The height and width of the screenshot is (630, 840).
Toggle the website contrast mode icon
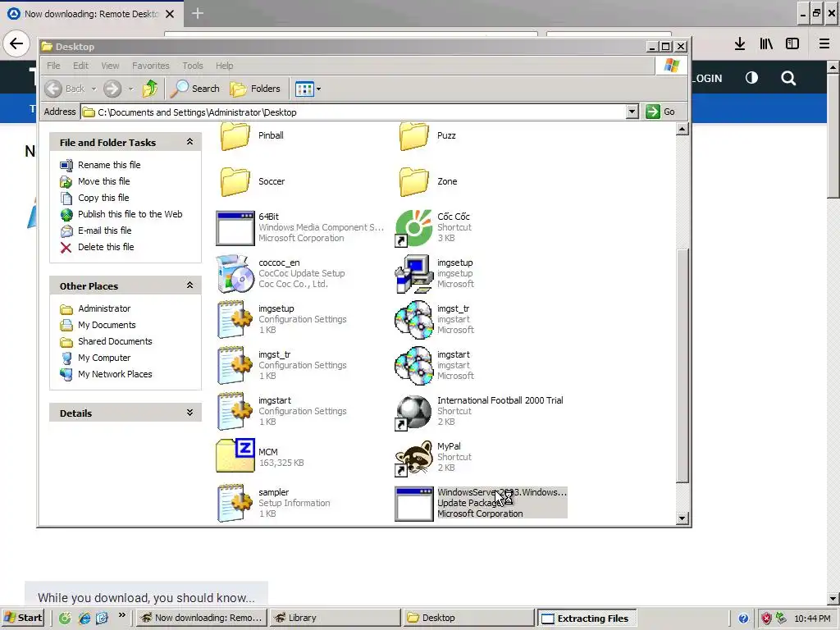[751, 78]
